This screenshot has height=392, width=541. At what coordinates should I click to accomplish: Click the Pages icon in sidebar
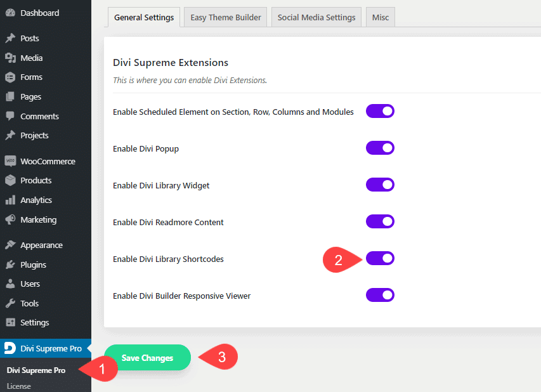(x=10, y=96)
